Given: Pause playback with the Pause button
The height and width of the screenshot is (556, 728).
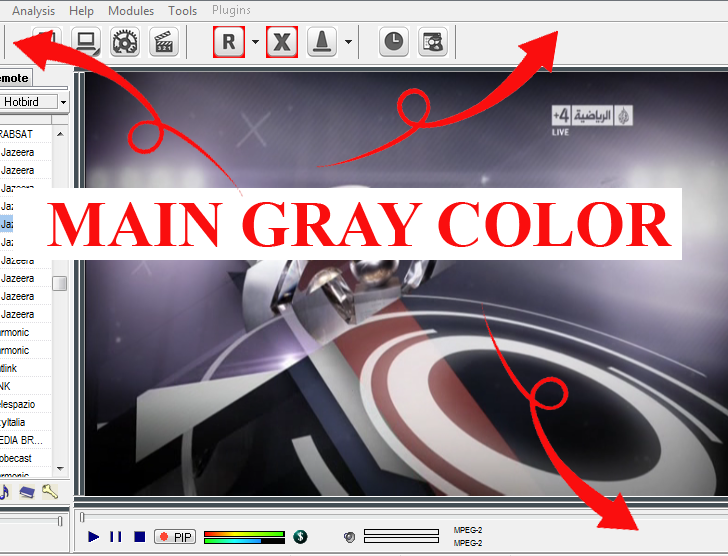Looking at the screenshot, I should click(116, 537).
